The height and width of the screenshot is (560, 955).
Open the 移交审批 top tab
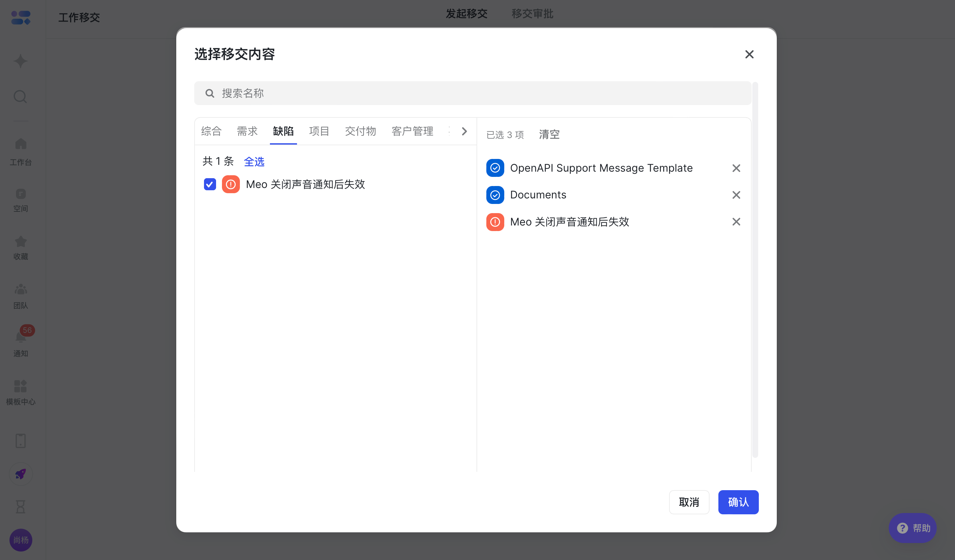(532, 14)
